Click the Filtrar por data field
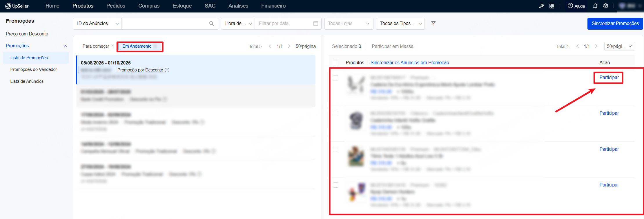The height and width of the screenshot is (219, 644). (285, 24)
